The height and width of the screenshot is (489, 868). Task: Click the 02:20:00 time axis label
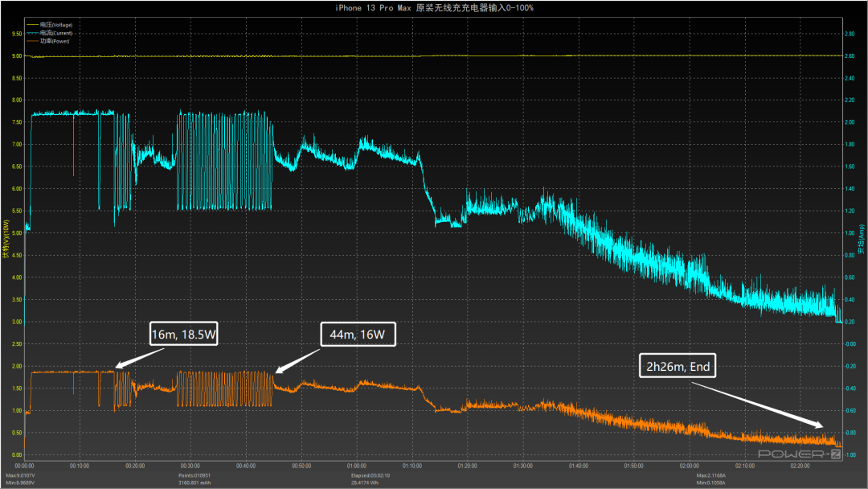click(800, 466)
